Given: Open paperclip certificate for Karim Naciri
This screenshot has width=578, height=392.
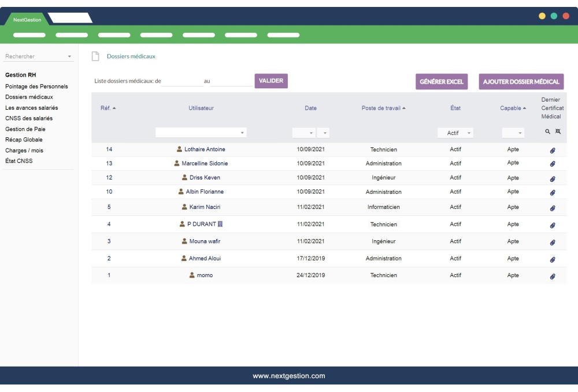Looking at the screenshot, I should click(552, 208).
